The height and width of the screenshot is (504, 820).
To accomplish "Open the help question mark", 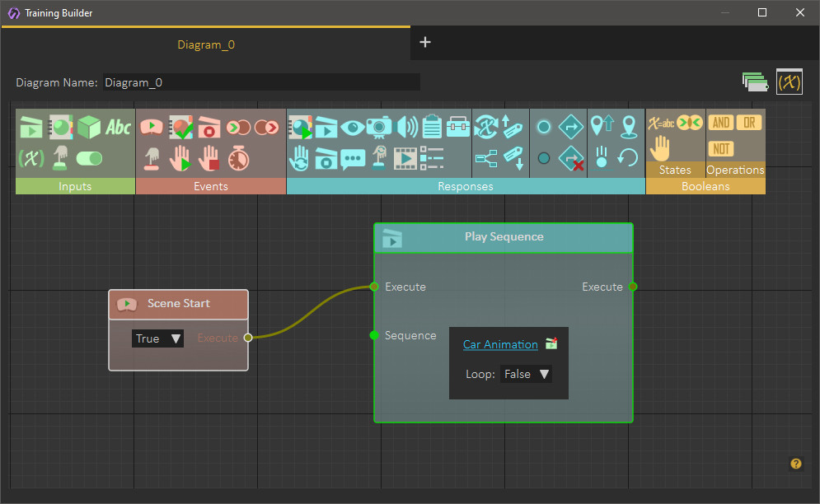I will 796,464.
